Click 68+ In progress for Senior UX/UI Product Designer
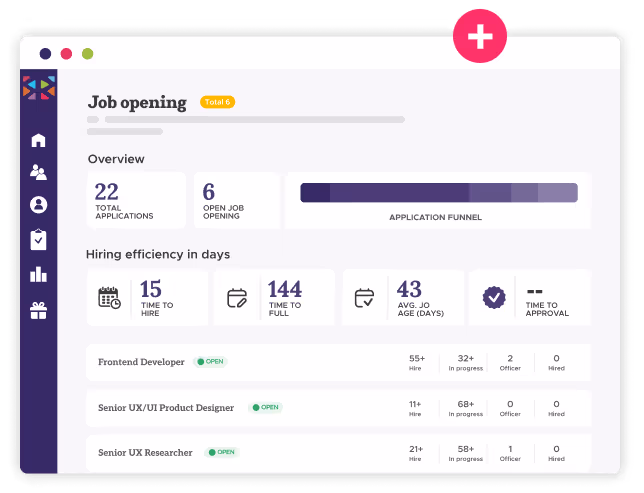Screen dimensions: 644x493 466,408
